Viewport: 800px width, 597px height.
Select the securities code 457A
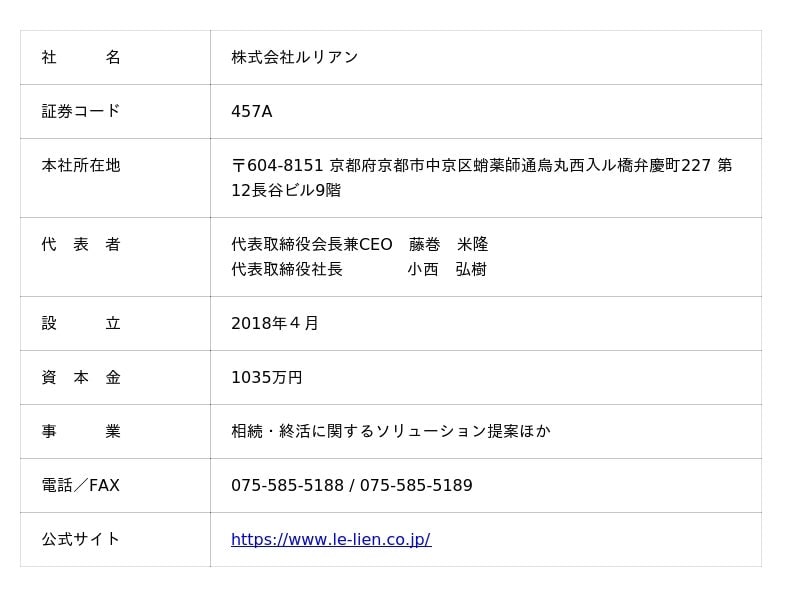tap(251, 112)
